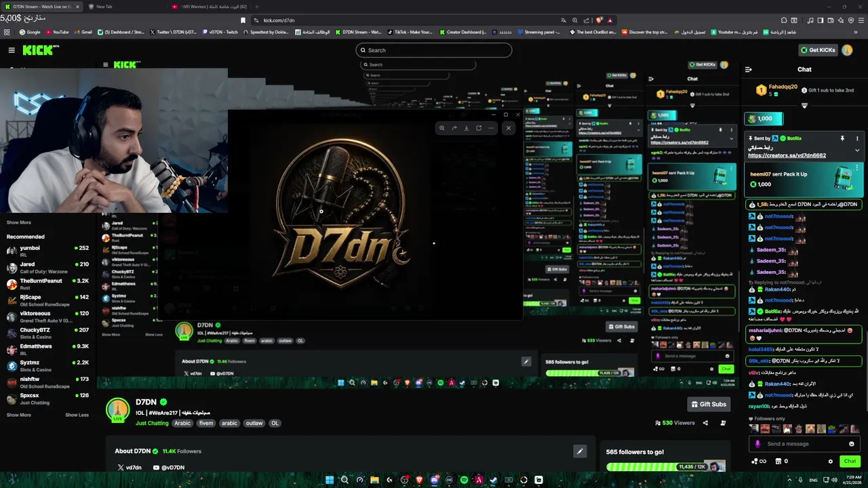This screenshot has width=868, height=488.
Task: Expand the gift leaderboard below Fahadqq20
Action: pyautogui.click(x=804, y=106)
